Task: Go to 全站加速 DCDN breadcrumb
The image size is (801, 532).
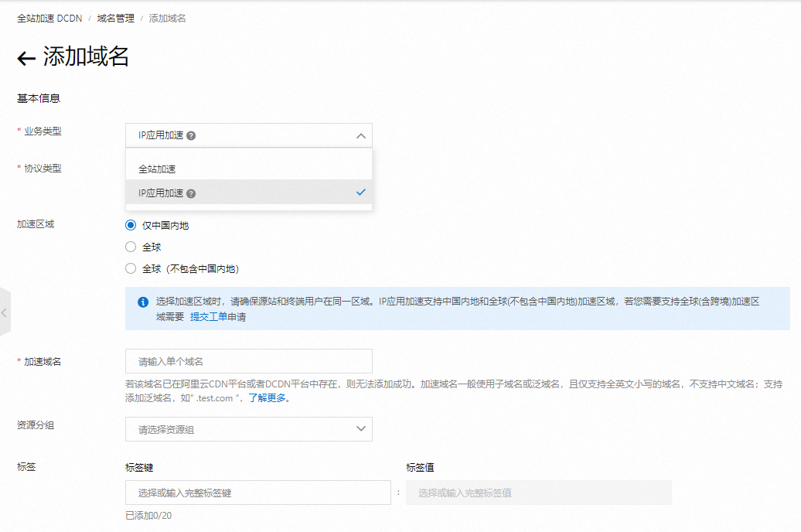Action: pos(49,19)
